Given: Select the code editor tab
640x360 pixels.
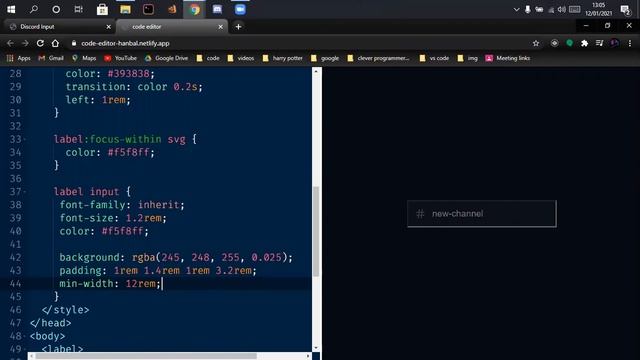Looking at the screenshot, I should tap(171, 27).
